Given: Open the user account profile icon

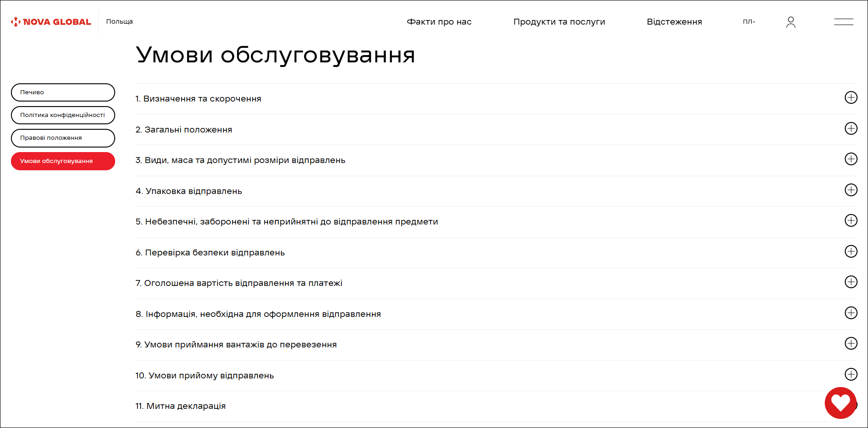Looking at the screenshot, I should coord(791,22).
